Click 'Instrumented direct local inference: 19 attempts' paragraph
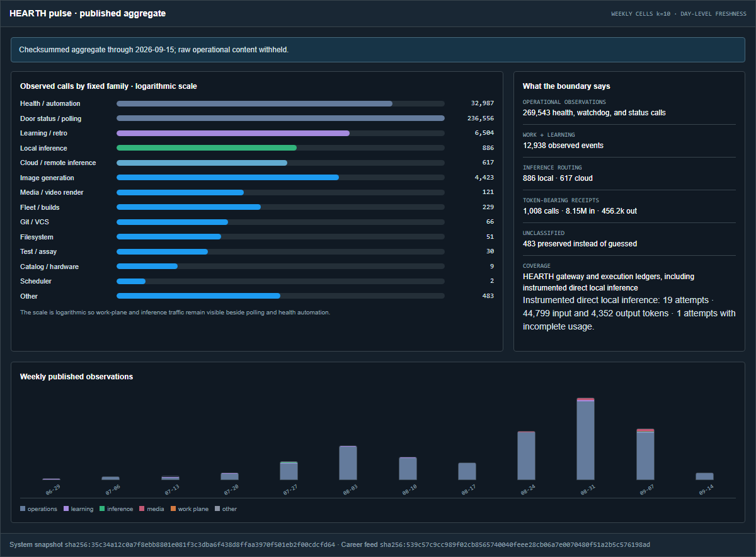 point(629,313)
